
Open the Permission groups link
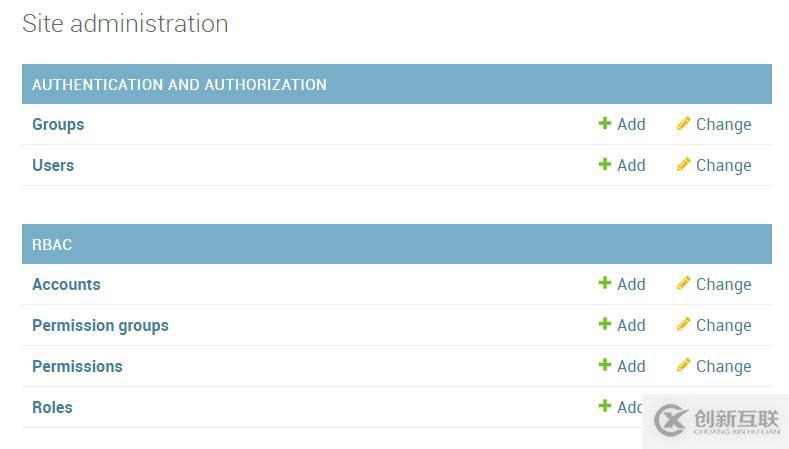tap(100, 325)
